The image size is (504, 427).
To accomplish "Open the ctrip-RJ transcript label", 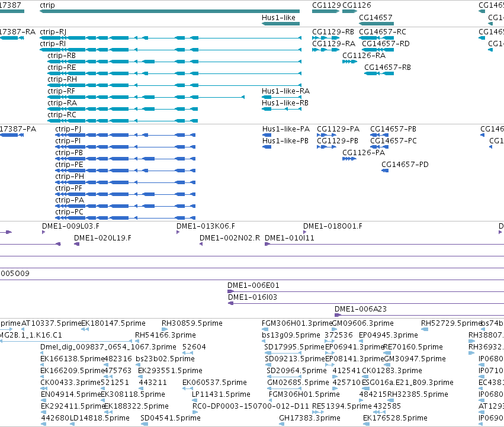I will tap(53, 32).
